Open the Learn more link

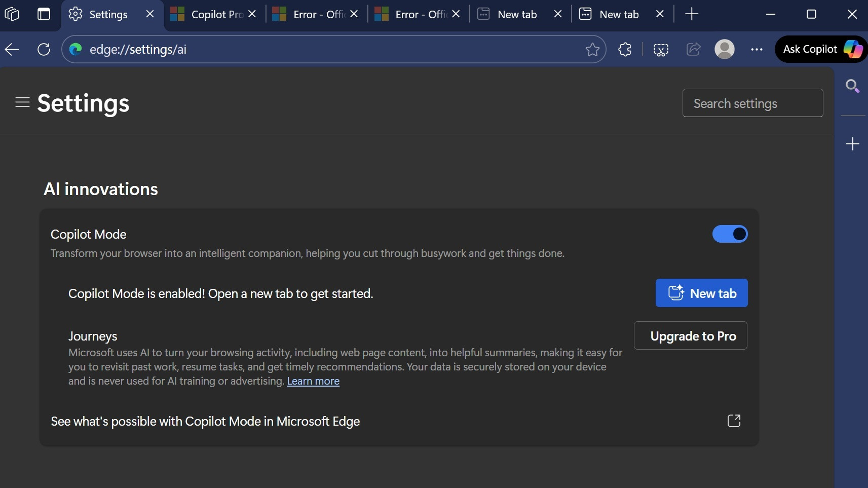coord(313,381)
